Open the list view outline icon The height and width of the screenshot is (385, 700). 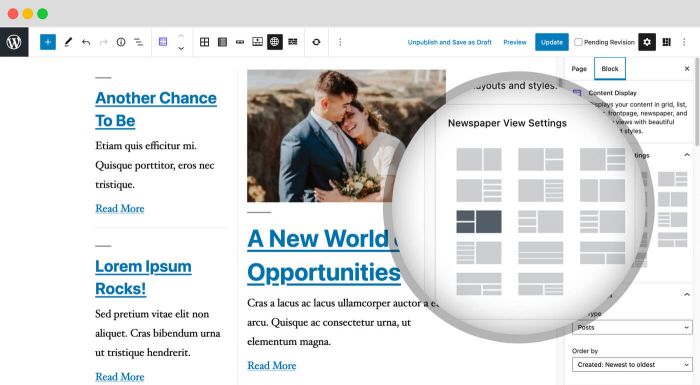[139, 42]
